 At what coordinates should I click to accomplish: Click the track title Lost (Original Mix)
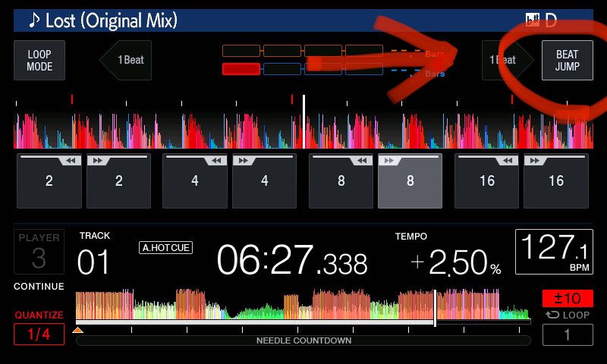pos(112,20)
